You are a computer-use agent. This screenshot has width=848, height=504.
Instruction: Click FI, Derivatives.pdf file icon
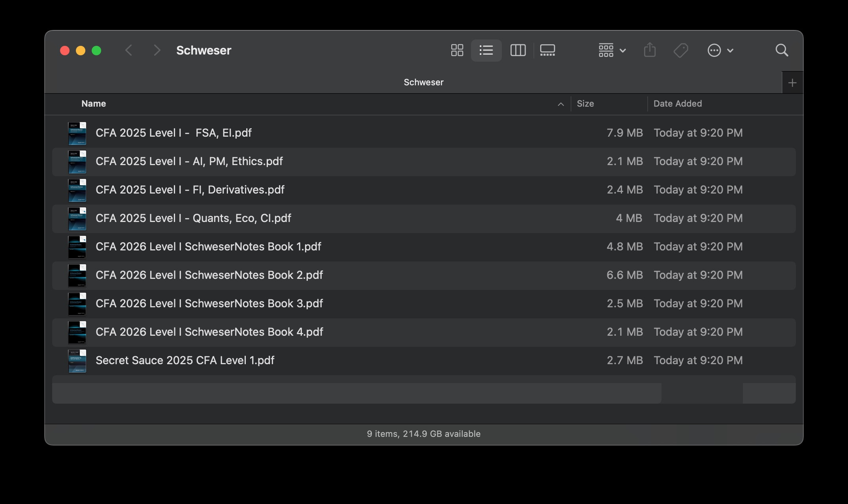77,190
